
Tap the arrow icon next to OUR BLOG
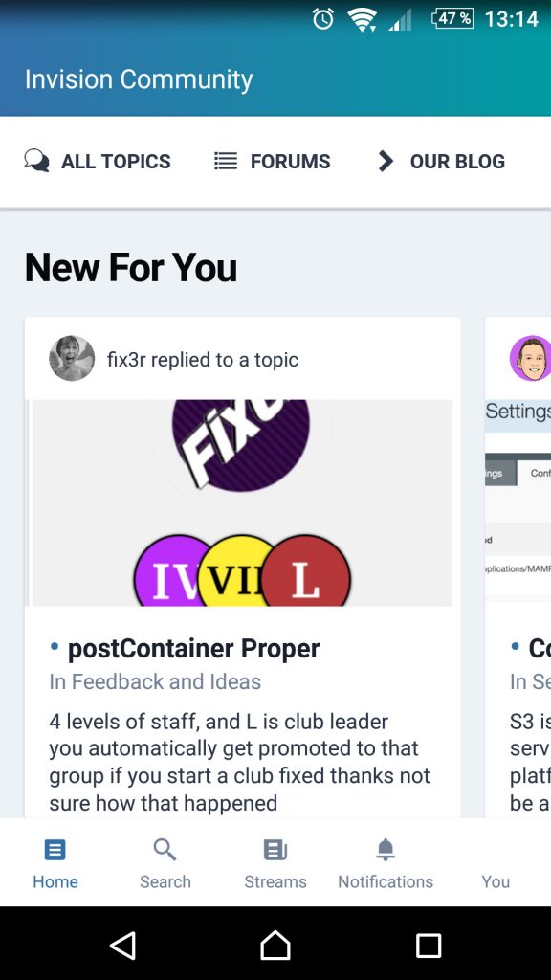(x=385, y=161)
